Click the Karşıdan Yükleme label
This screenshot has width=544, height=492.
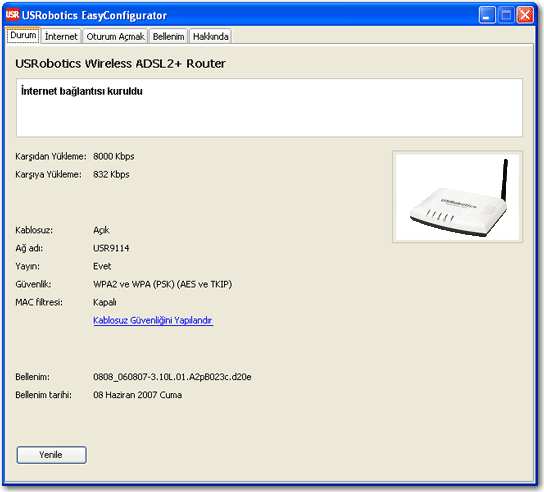(51, 156)
